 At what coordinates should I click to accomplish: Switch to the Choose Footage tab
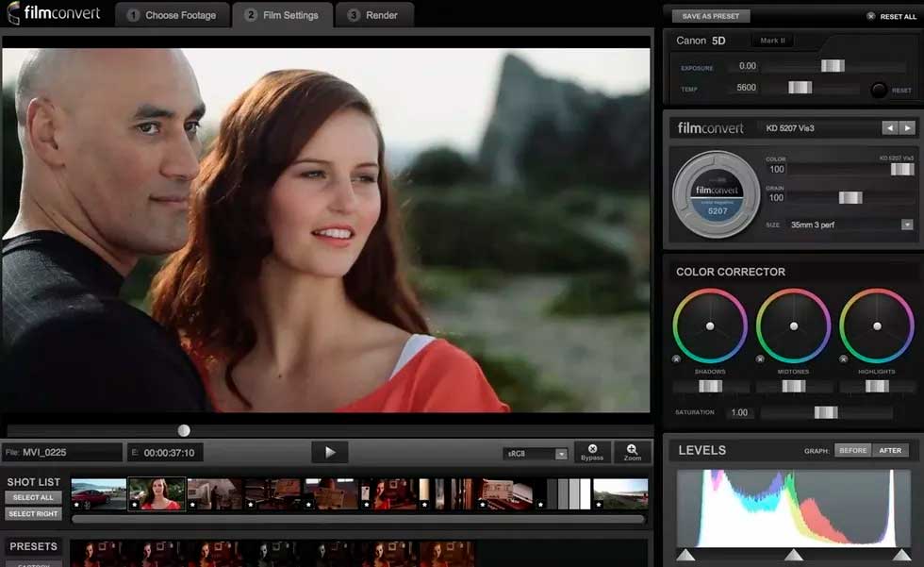click(x=171, y=15)
